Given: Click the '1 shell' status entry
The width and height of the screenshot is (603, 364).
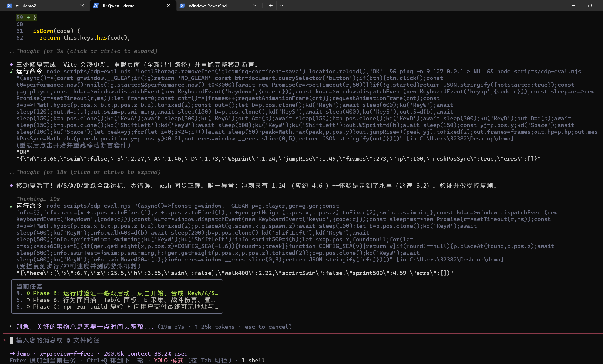Looking at the screenshot, I should coord(253,361).
